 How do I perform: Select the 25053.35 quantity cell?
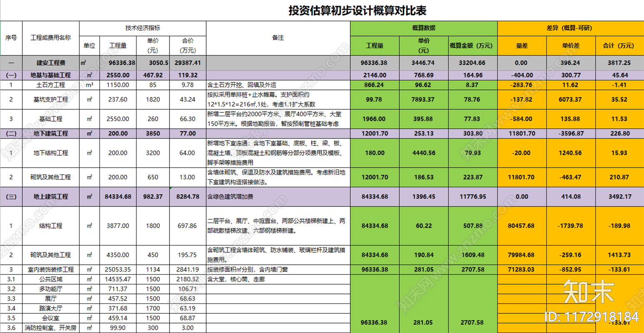click(118, 270)
